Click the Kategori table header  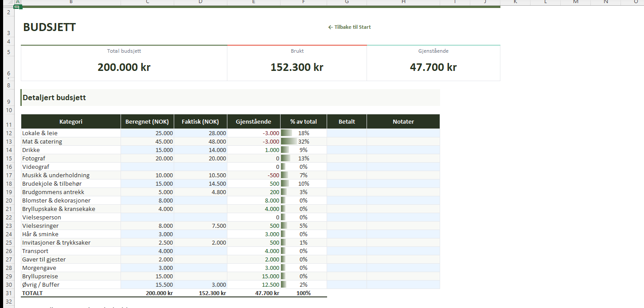(71, 121)
